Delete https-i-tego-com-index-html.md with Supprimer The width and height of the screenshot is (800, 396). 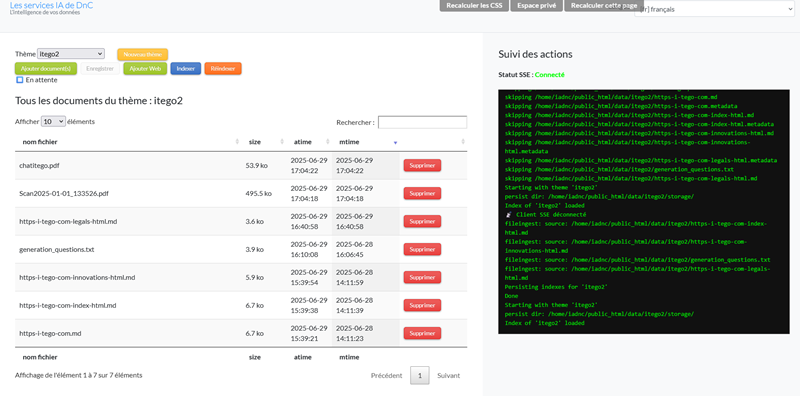(422, 305)
